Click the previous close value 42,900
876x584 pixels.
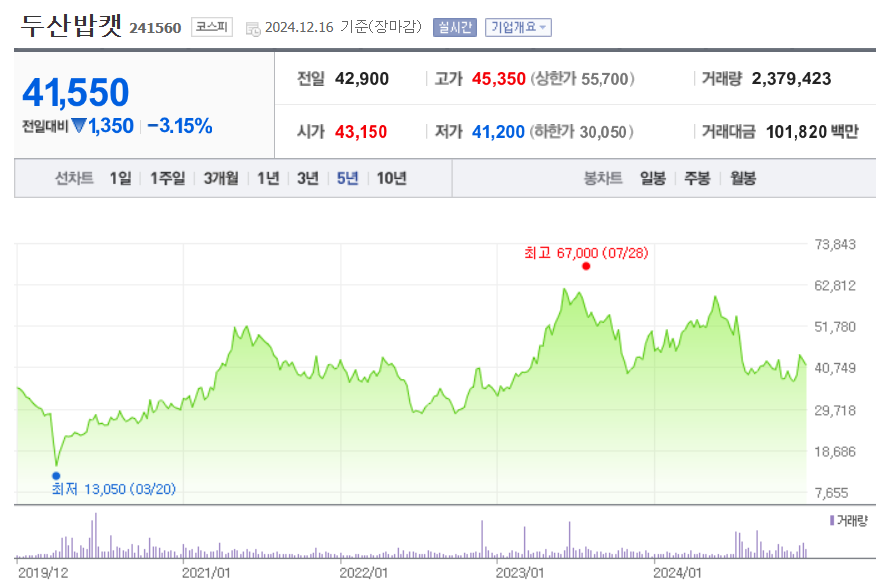tap(362, 79)
